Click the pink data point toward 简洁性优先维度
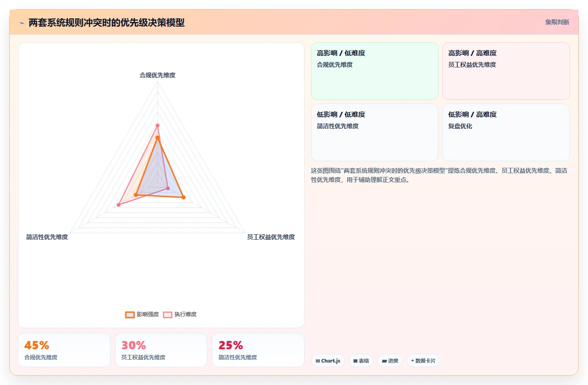The width and height of the screenshot is (588, 385). [118, 205]
